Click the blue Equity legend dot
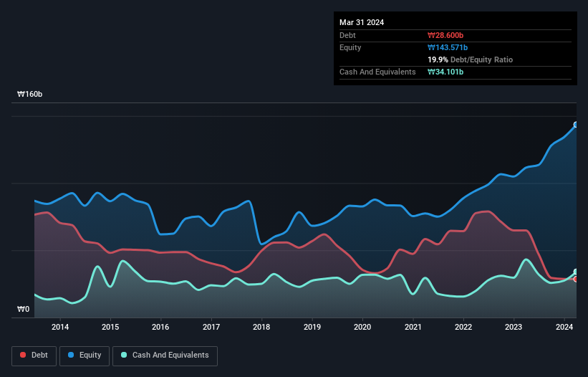The height and width of the screenshot is (377, 588). 71,355
